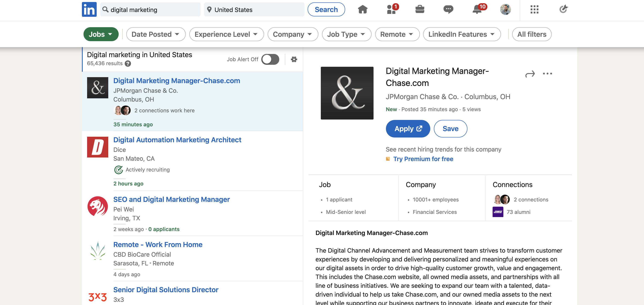Viewport: 644px width, 305px height.
Task: Click the Apply button
Action: point(408,129)
